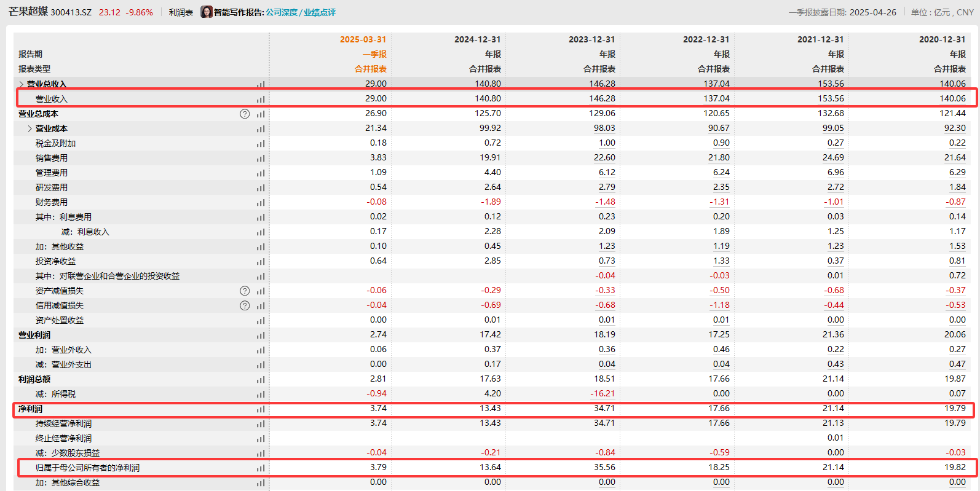The image size is (980, 491).
Task: Show trend chart for 净利润 row
Action: point(261,409)
